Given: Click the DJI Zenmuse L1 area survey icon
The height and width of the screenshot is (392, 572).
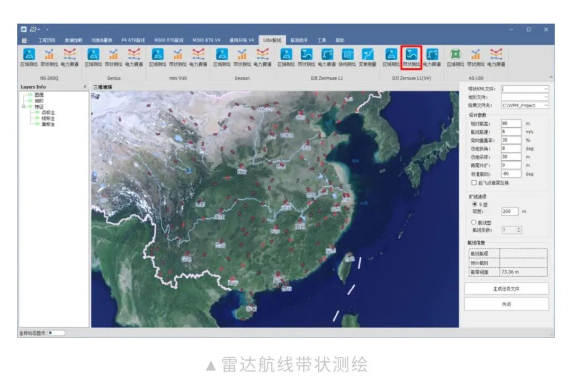Looking at the screenshot, I should [x=286, y=58].
